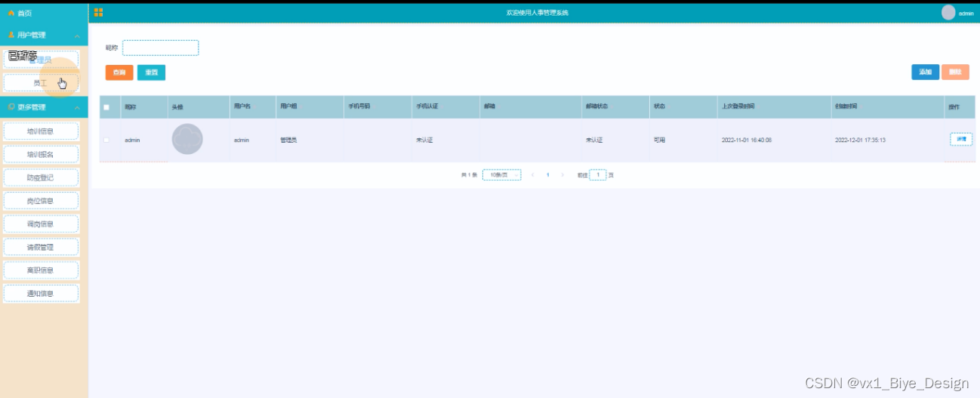Open the 管理员 menu item
980x398 pixels.
click(x=42, y=59)
